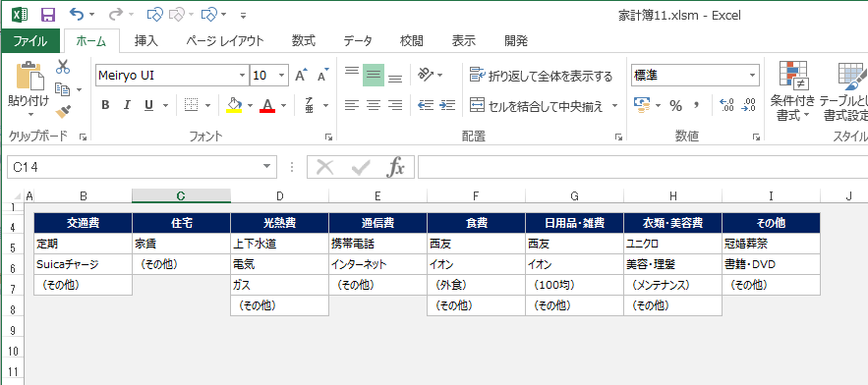868x385 pixels.
Task: Toggle align text left
Action: (352, 105)
